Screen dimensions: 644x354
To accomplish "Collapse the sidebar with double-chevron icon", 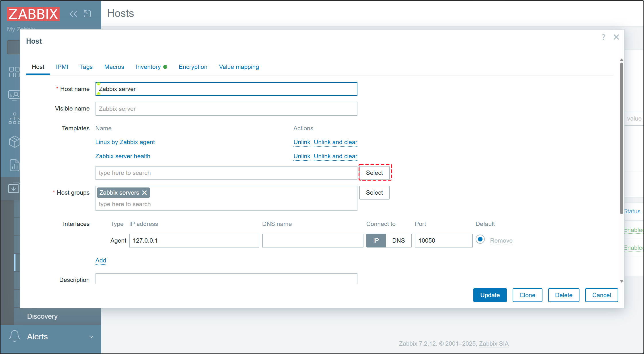I will [73, 14].
